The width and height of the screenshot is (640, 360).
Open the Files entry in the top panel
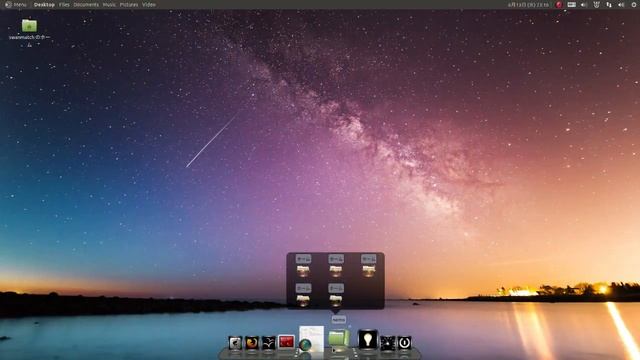tap(64, 4)
